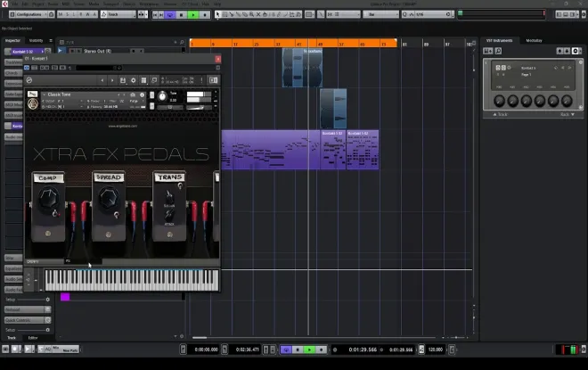Show next instrument with down arrow
Viewport: 588px width, 370px height.
coord(567,51)
